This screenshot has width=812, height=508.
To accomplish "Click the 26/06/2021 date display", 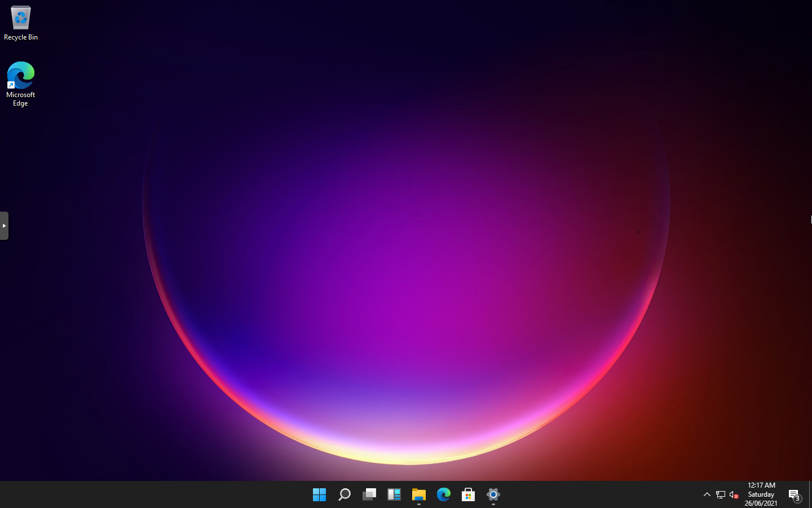I will 761,503.
